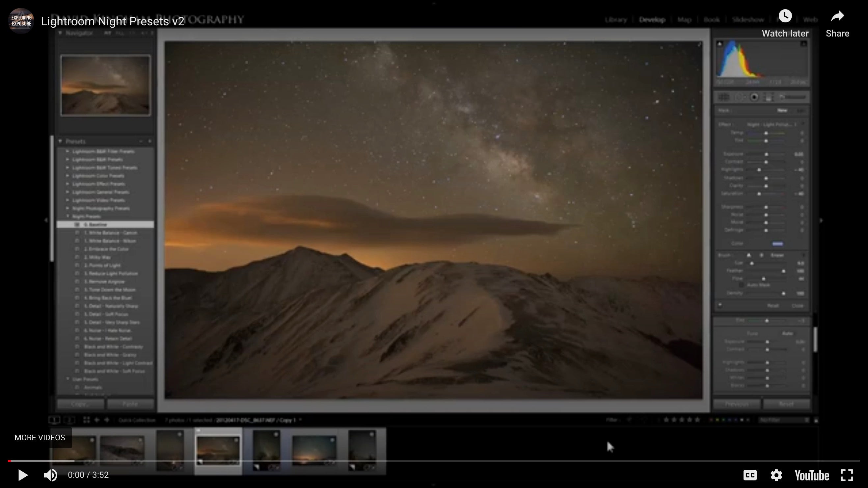The height and width of the screenshot is (488, 868).
Task: Collapse the Presets panel header
Action: 60,141
